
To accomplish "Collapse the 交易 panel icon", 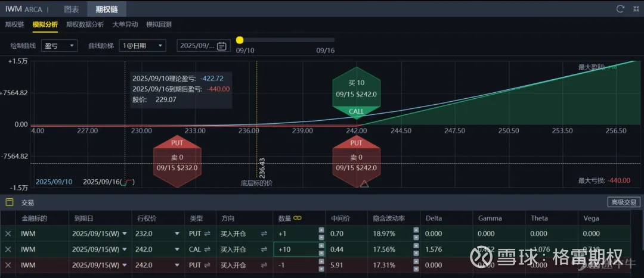I will pyautogui.click(x=10, y=202).
